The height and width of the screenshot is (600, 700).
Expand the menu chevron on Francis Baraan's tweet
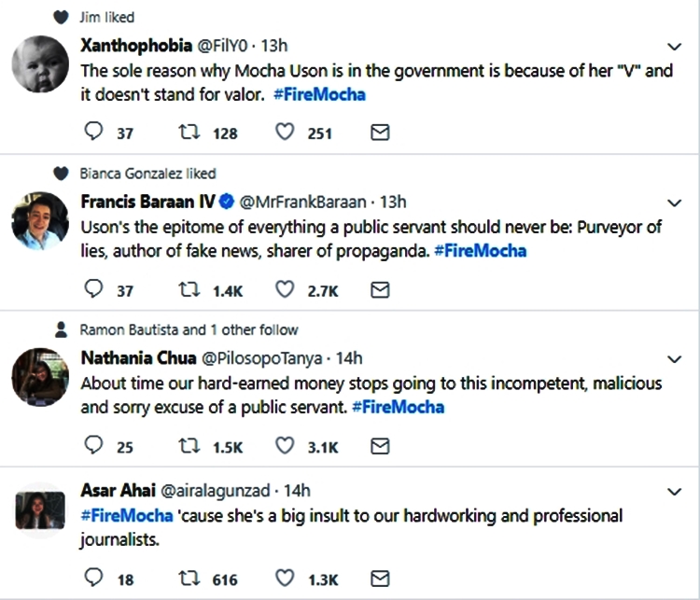point(676,202)
